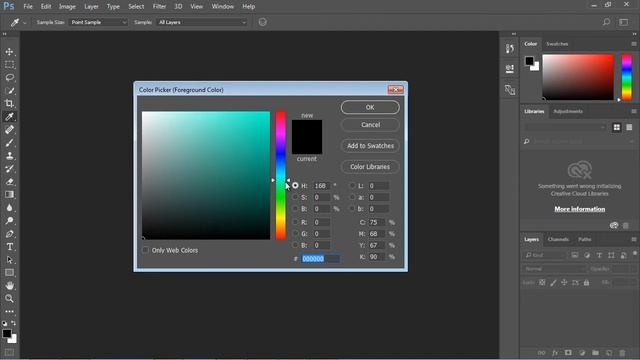Open the History panel icon

509,49
